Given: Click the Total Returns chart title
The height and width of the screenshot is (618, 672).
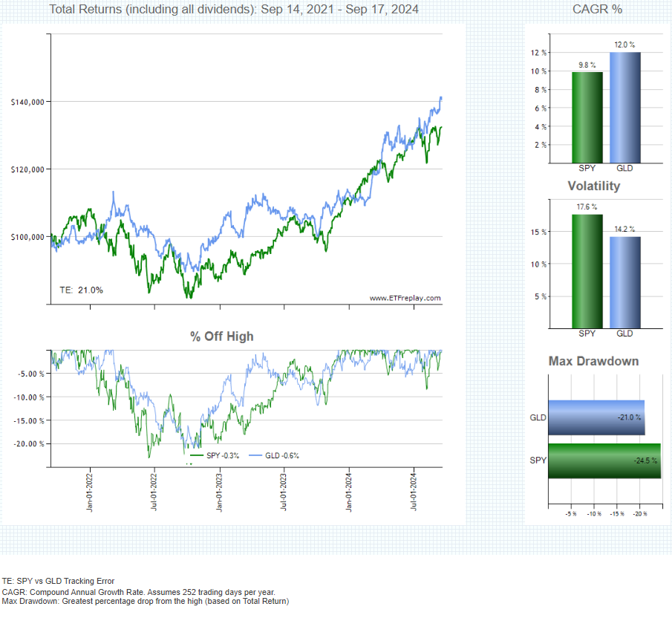Looking at the screenshot, I should [x=233, y=10].
